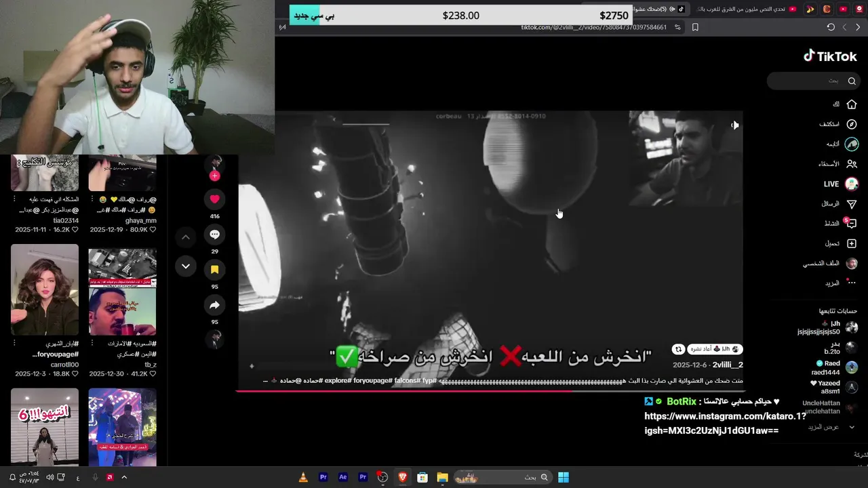868x488 pixels.
Task: Open volume control in system tray
Action: tap(50, 477)
